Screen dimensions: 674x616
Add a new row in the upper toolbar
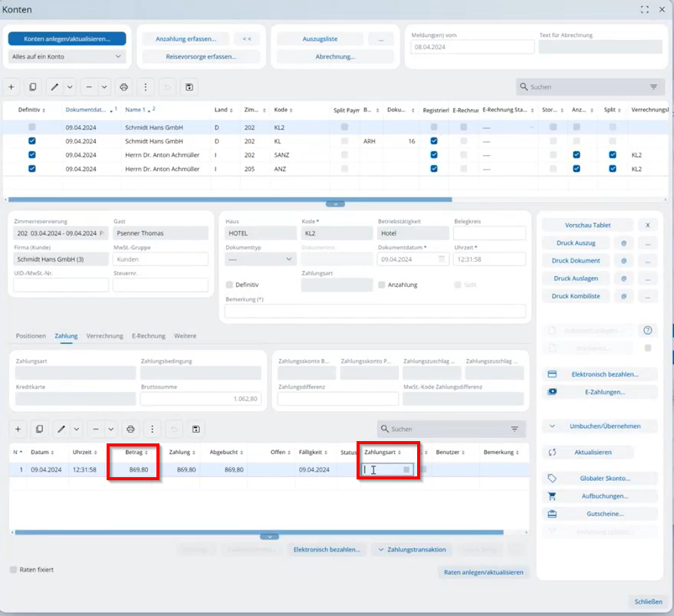[x=12, y=87]
